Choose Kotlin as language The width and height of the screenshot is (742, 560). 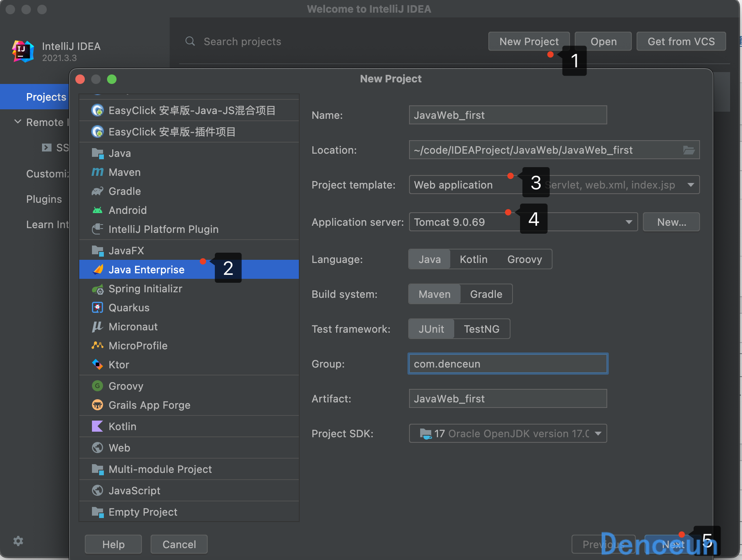tap(474, 259)
